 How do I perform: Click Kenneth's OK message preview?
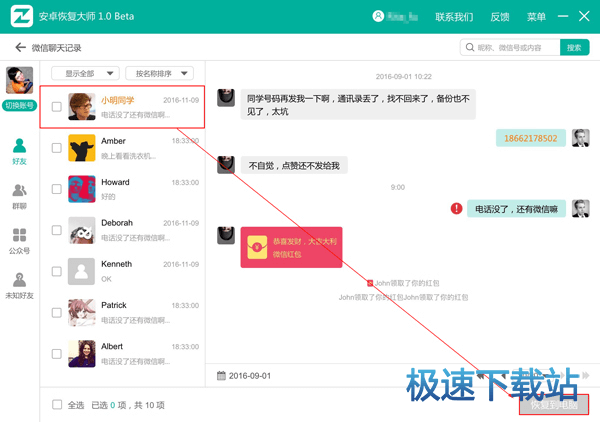[106, 279]
